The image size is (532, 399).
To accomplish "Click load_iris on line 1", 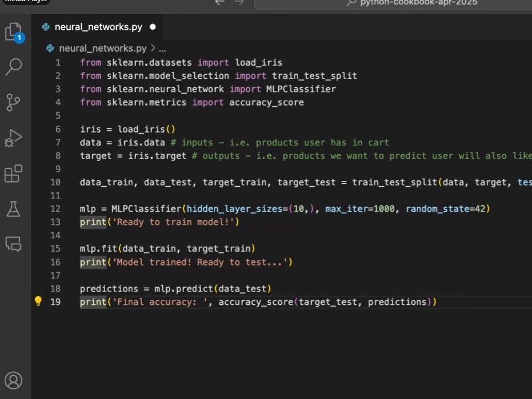I will 259,63.
